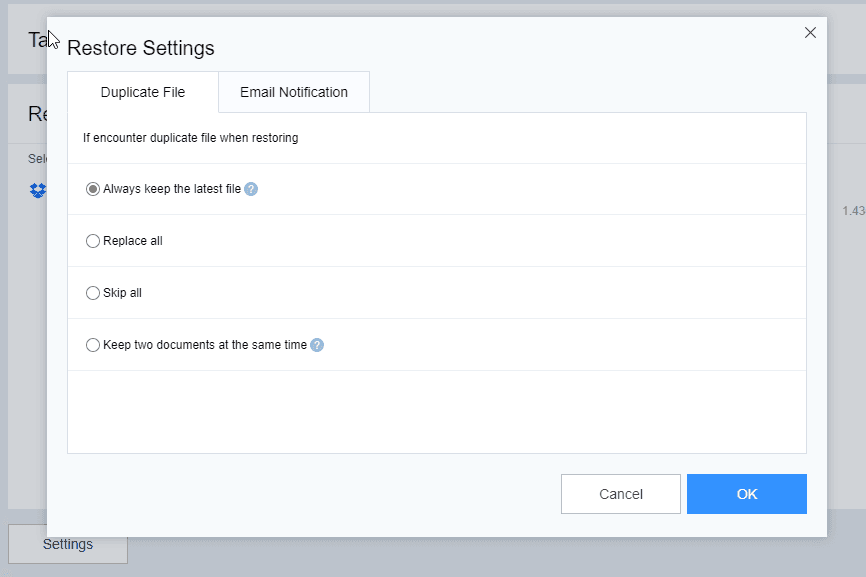Switch to the Email Notification tab

click(x=294, y=92)
